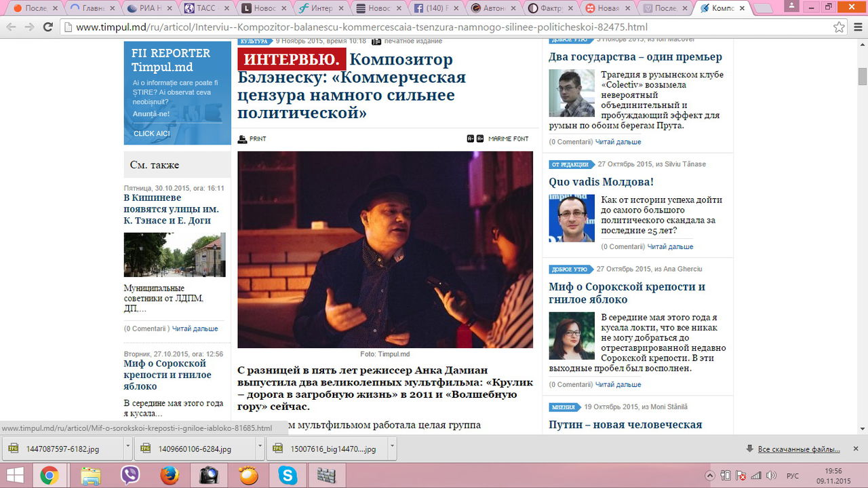Click the Silviu Tănase author photo
Image resolution: width=868 pixels, height=488 pixels.
click(x=572, y=219)
